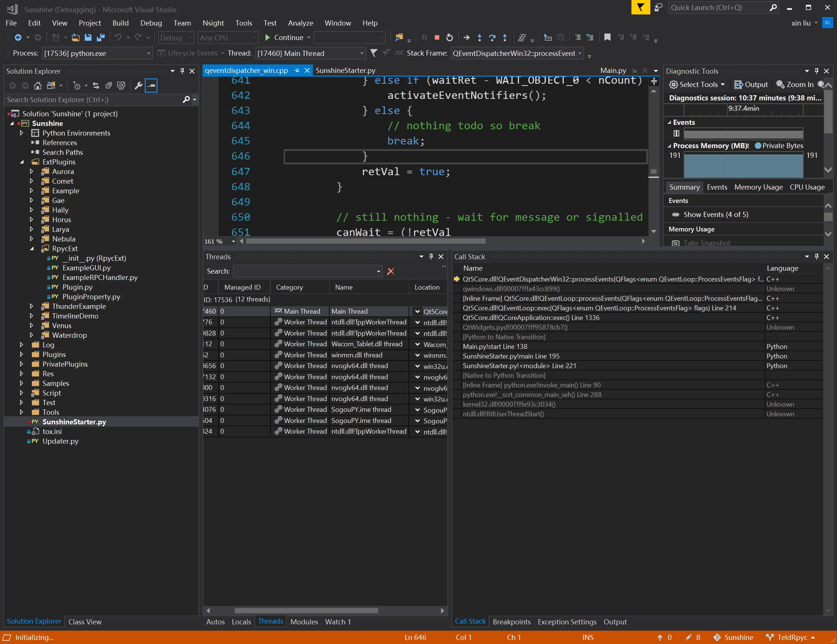Click Show Events (4 of 5) link
Viewport: 837px width, 644px height.
(716, 214)
